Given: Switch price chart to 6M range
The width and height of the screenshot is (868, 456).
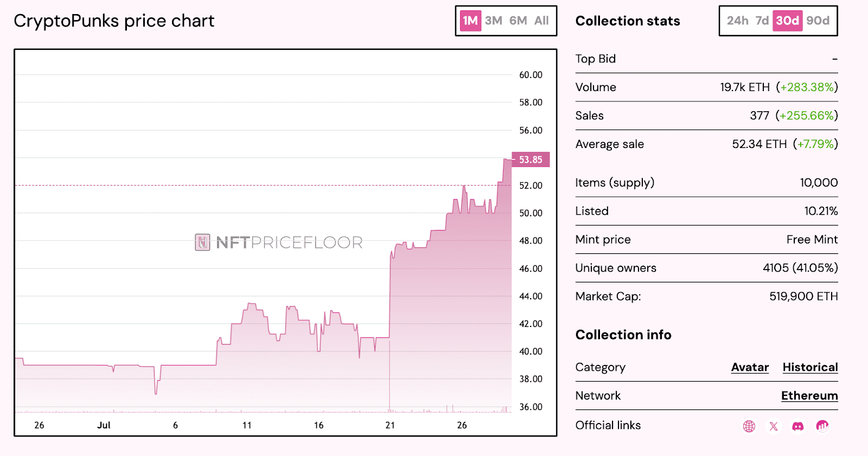Looking at the screenshot, I should 518,21.
